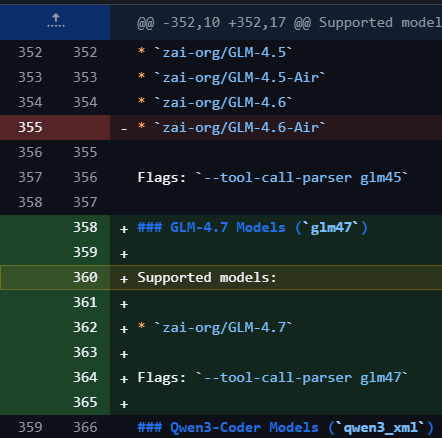The image size is (442, 438).
Task: Click added heading 'GLM-4.7 Models (glm47)'
Action: point(253,227)
